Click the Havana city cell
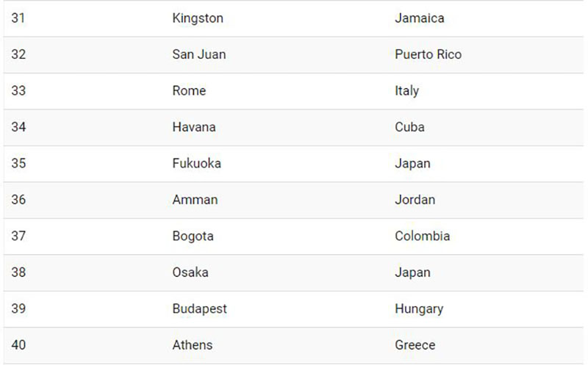 click(194, 127)
